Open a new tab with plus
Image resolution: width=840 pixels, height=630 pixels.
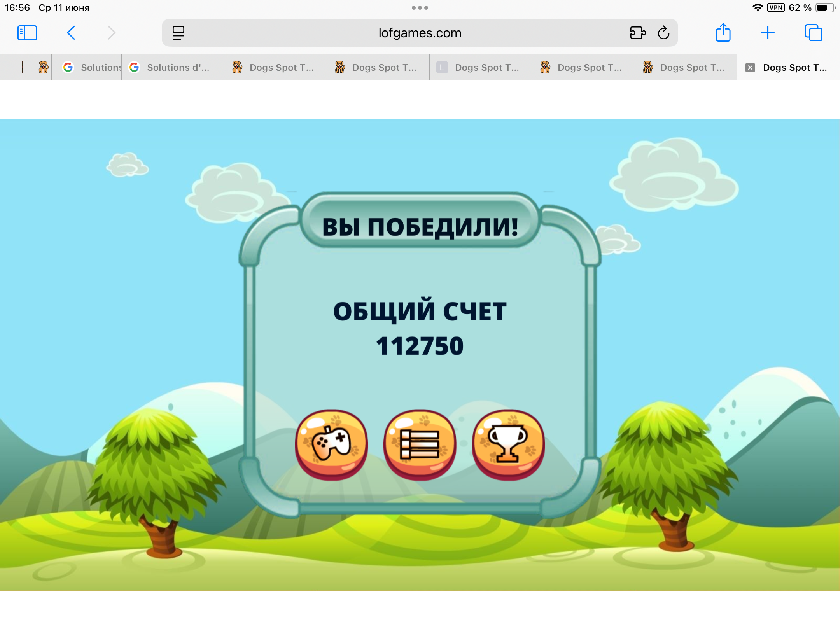(768, 33)
